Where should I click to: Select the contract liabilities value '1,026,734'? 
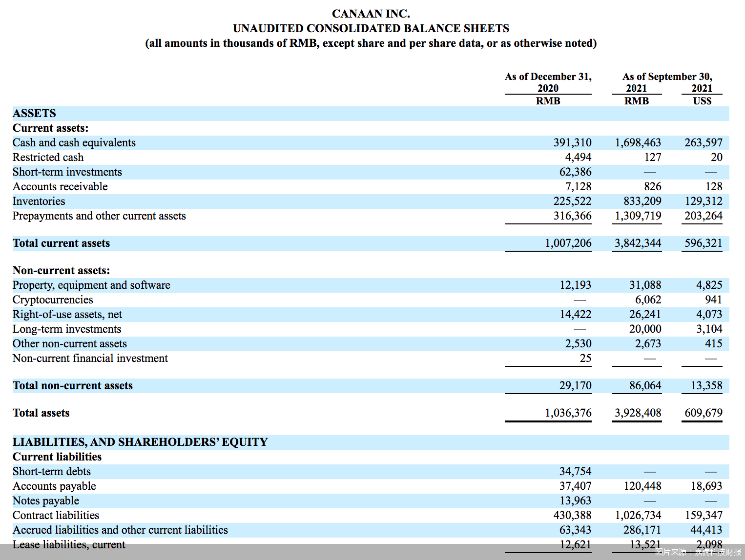(638, 515)
